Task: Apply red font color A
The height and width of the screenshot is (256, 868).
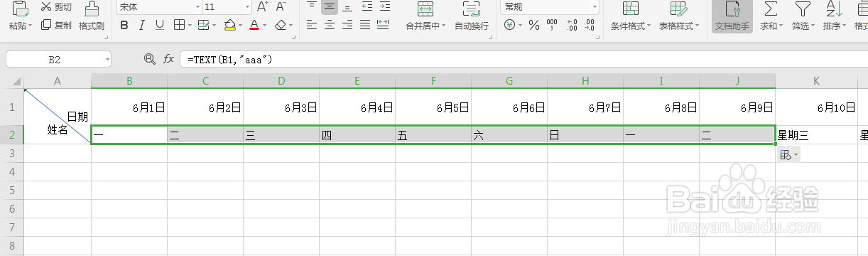Action: coord(254,26)
